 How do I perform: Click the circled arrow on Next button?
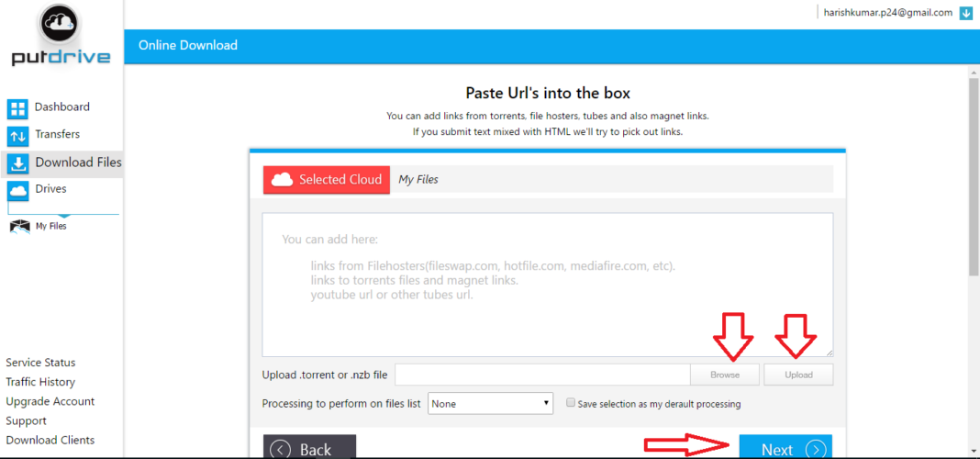[x=816, y=450]
